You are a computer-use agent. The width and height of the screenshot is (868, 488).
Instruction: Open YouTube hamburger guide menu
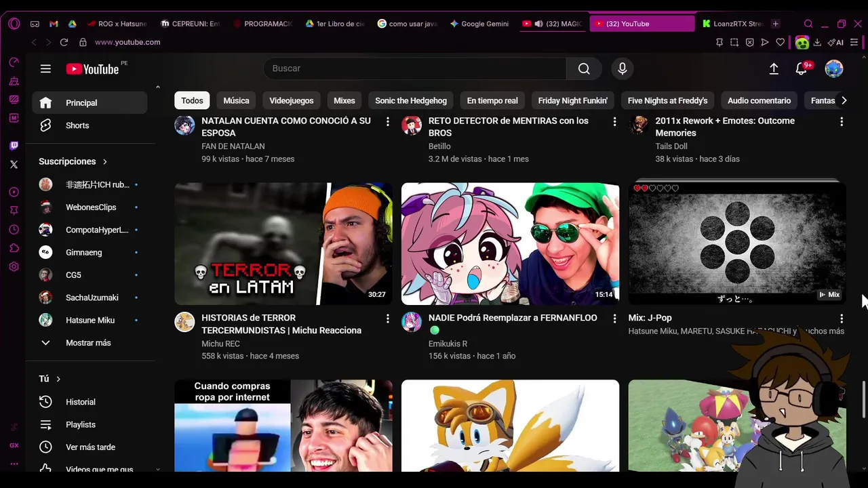coord(45,68)
